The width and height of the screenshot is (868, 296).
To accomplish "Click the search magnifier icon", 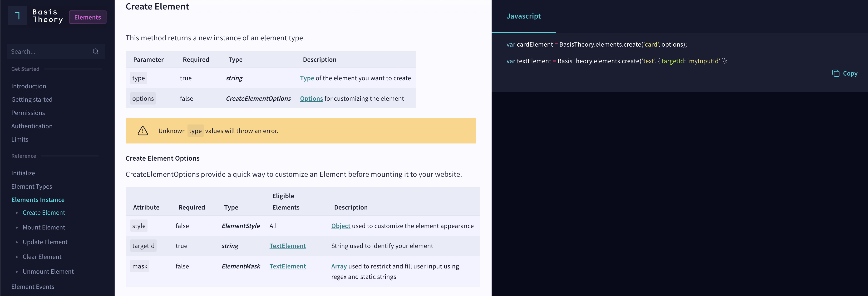I will click(x=96, y=52).
